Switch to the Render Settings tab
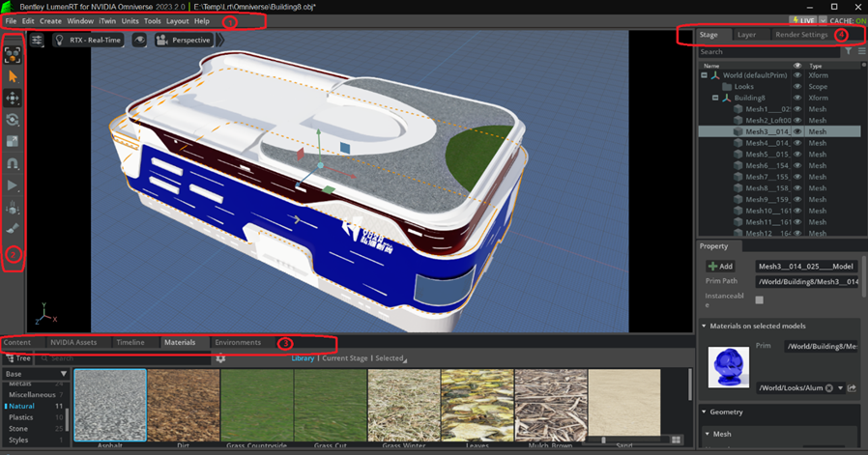Viewport: 868px width, 455px height. tap(801, 35)
